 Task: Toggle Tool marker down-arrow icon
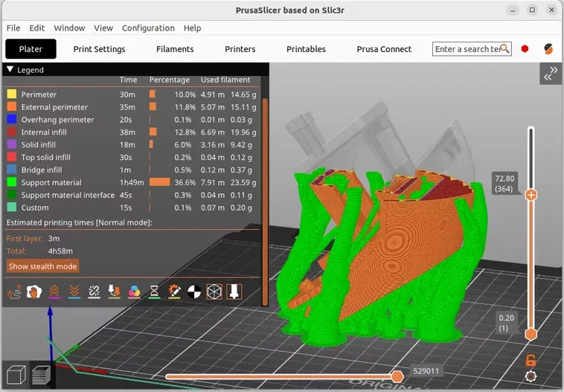(234, 292)
